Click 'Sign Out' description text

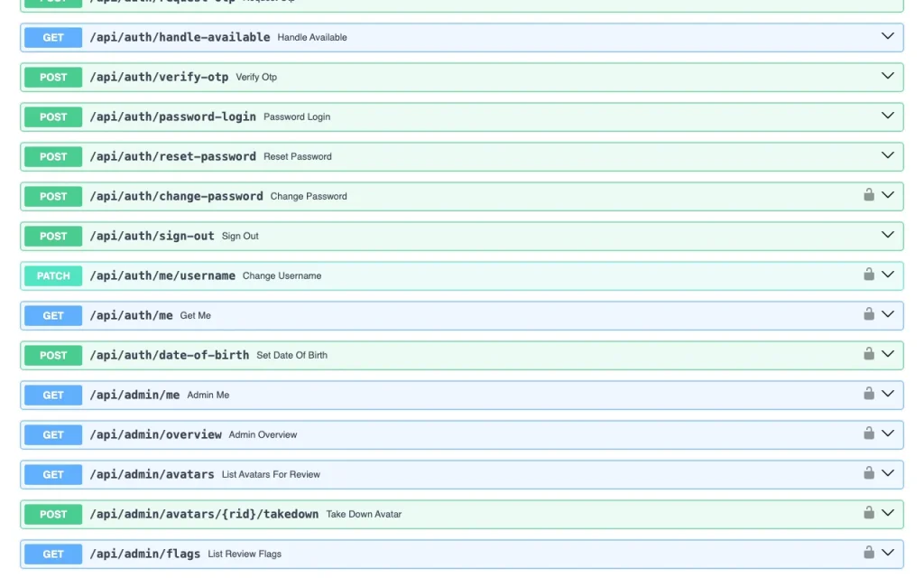240,236
